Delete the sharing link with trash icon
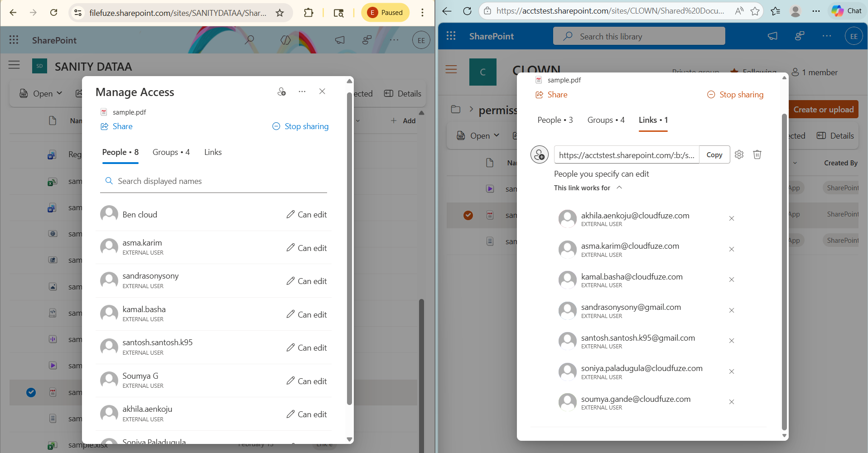This screenshot has height=453, width=868. [x=757, y=154]
